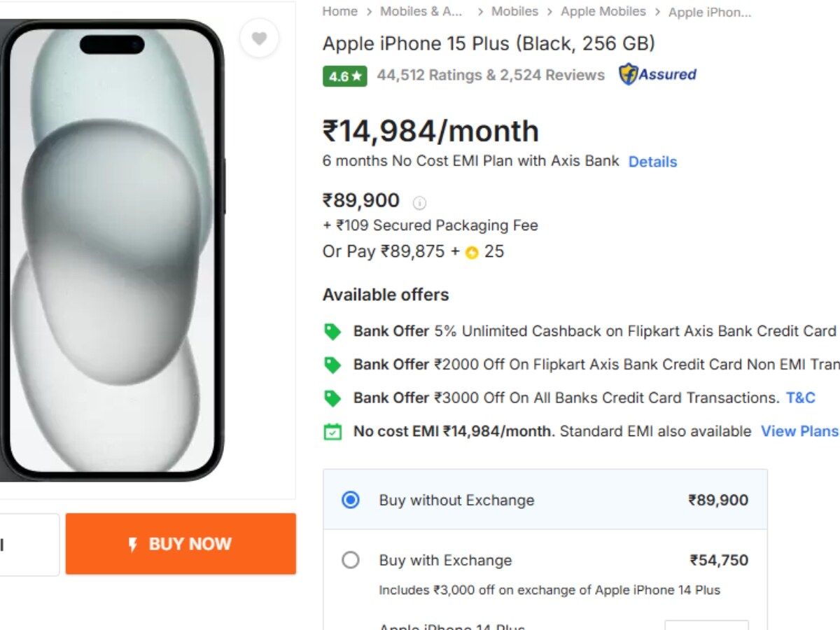The width and height of the screenshot is (840, 630).
Task: Click the wishlist heart icon
Action: pyautogui.click(x=259, y=39)
